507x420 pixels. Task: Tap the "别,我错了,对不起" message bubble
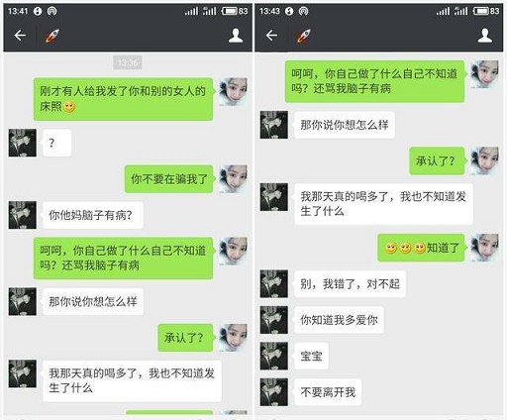point(350,283)
